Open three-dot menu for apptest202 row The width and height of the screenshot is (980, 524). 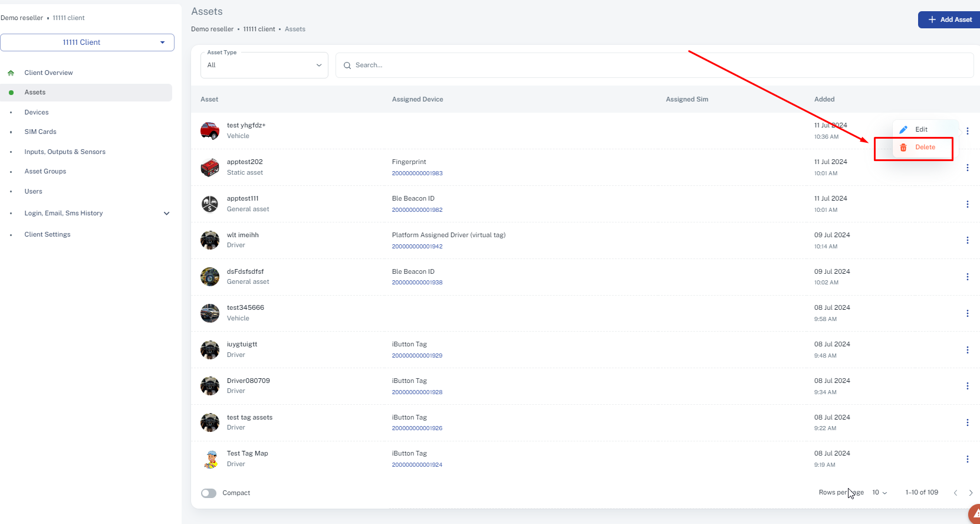pyautogui.click(x=967, y=168)
